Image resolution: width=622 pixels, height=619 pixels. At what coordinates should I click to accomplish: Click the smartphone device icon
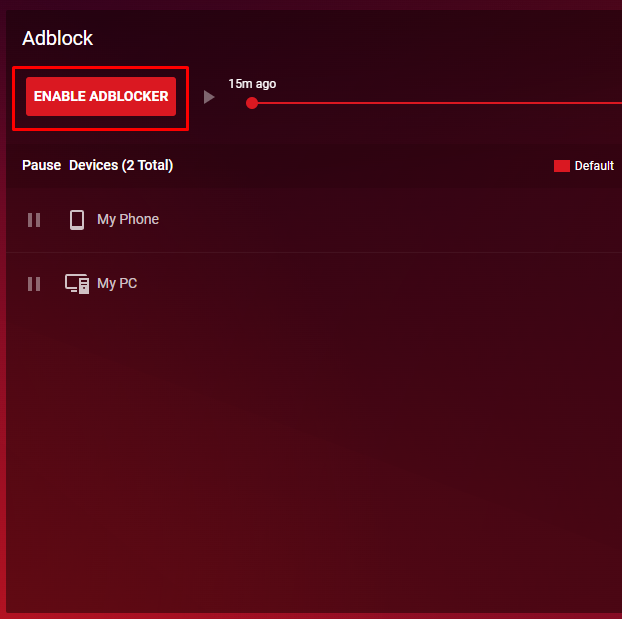[x=77, y=220]
